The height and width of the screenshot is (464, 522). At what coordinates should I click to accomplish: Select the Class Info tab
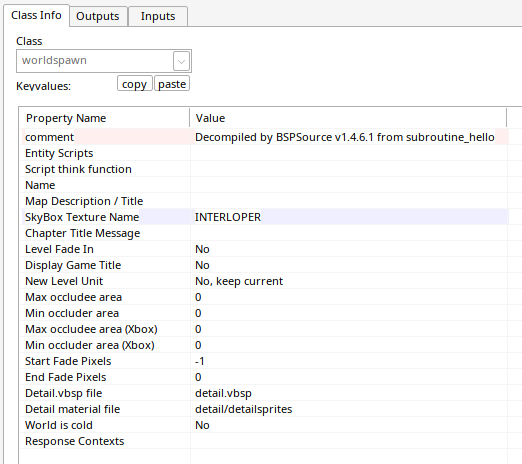click(36, 15)
